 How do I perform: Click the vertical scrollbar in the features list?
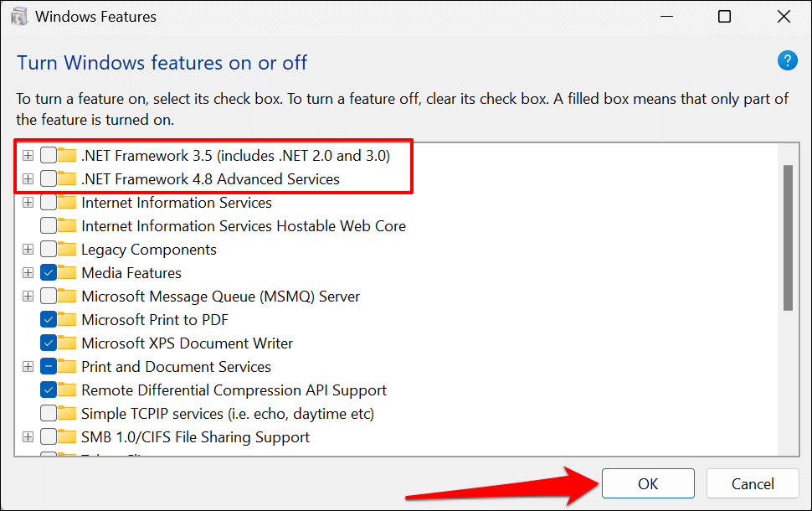tap(788, 238)
